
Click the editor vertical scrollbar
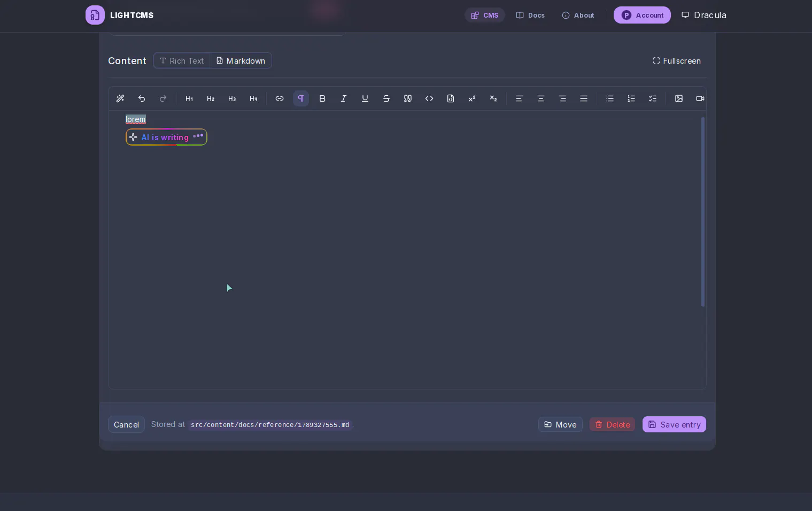(702, 212)
